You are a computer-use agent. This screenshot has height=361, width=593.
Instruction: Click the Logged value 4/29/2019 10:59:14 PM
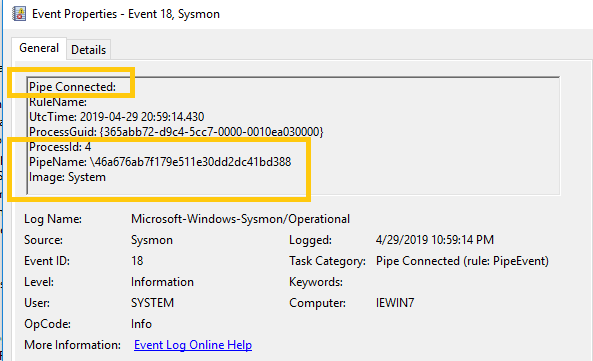point(435,240)
